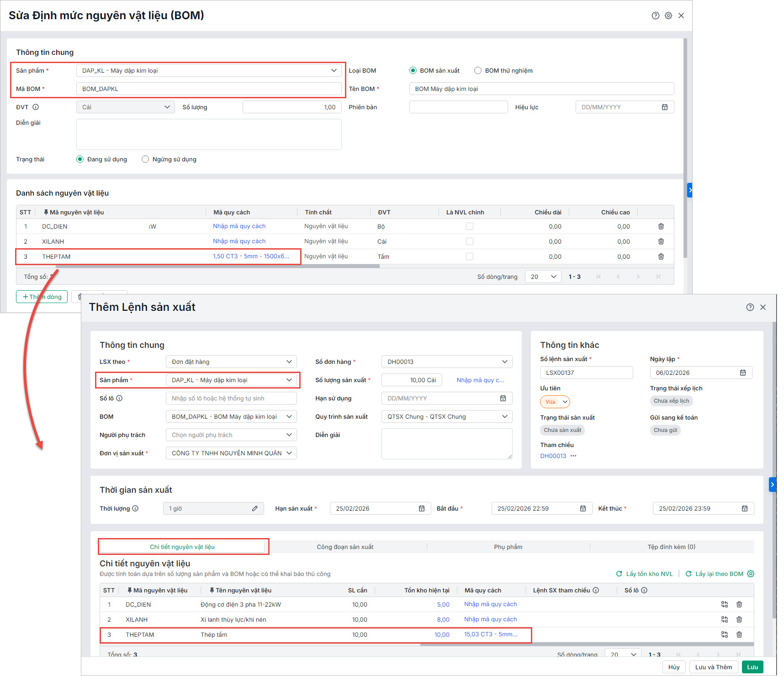The width and height of the screenshot is (784, 677).
Task: Click the Lưu và Thêm button
Action: 713,667
